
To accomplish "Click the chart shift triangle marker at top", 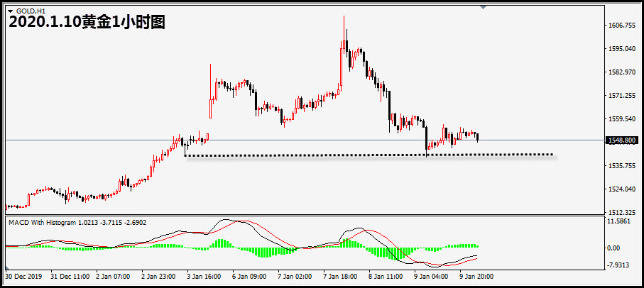I will [x=484, y=8].
